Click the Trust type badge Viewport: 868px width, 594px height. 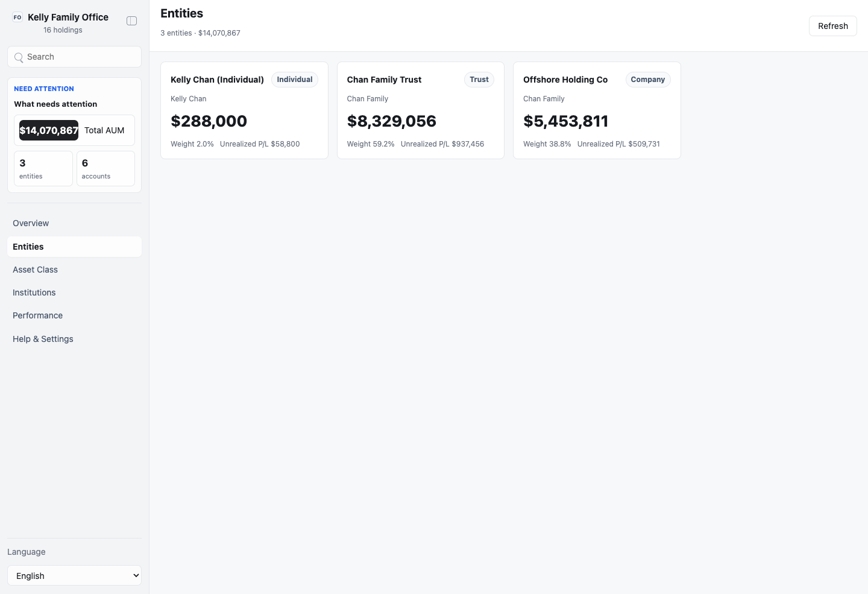[479, 80]
